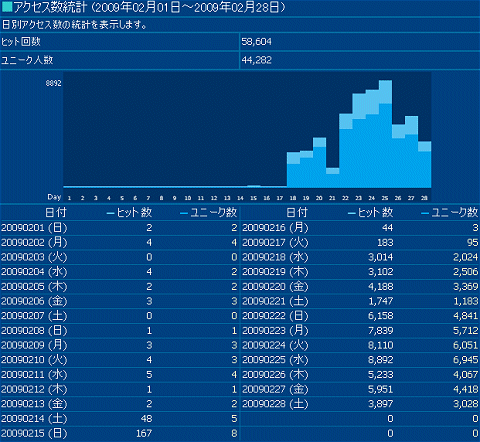Click the date row 20090215 (日)
This screenshot has width=480, height=442.
pos(34,433)
